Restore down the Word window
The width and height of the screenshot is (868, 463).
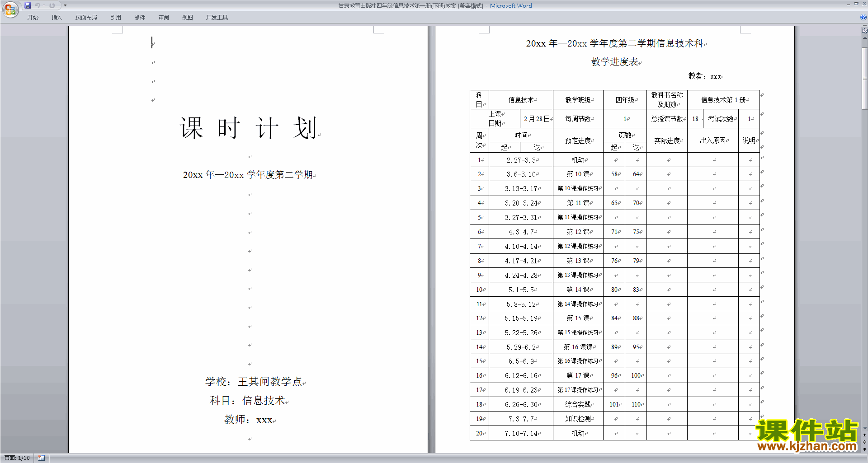pyautogui.click(x=856, y=4)
